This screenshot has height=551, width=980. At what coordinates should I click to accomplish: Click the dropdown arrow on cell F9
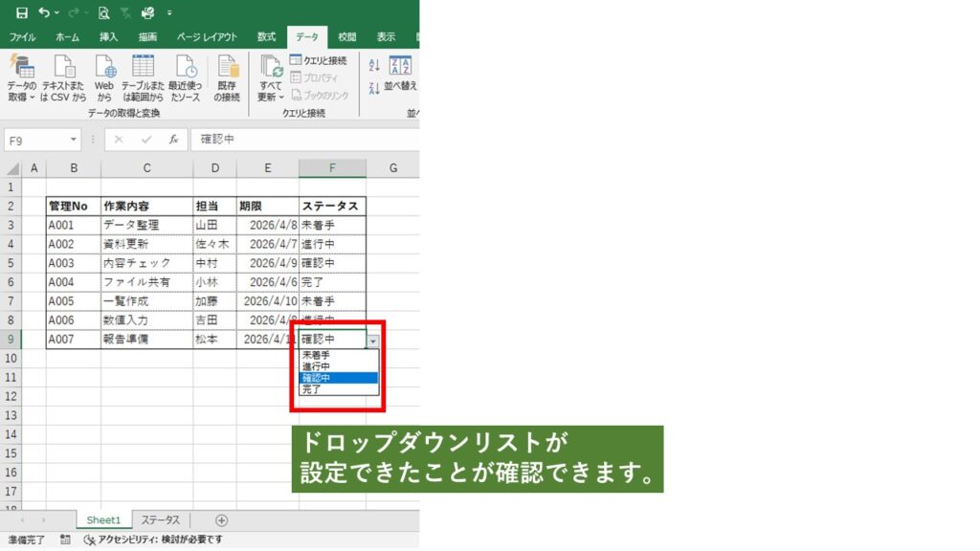coord(372,340)
